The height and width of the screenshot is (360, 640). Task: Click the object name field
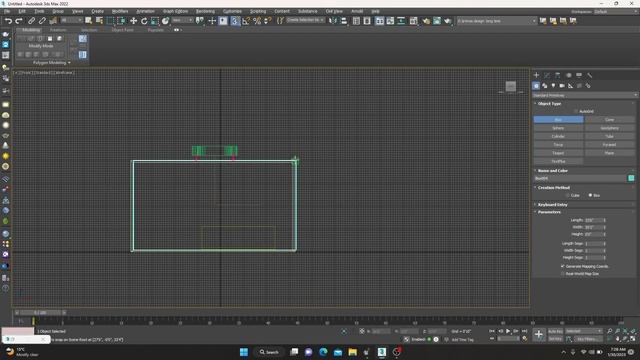tap(580, 178)
